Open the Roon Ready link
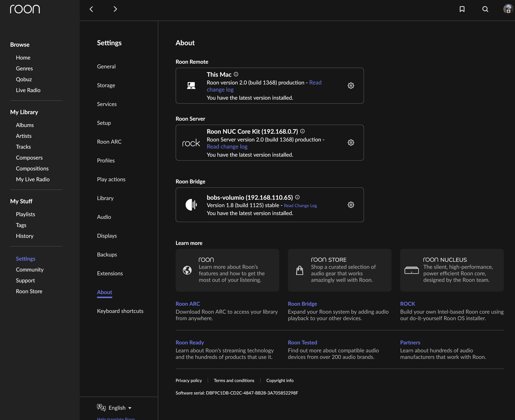 190,343
